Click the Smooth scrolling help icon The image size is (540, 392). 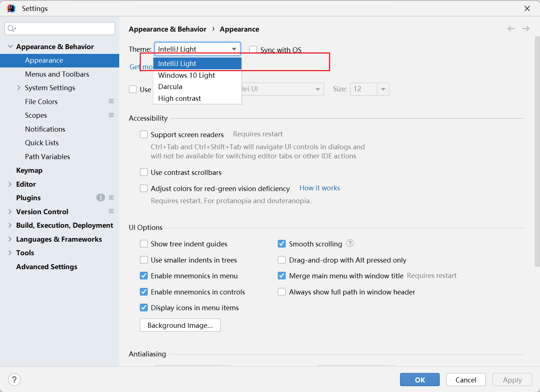coord(350,243)
